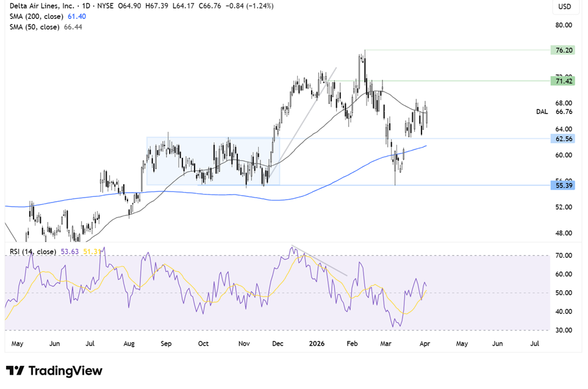Image resolution: width=588 pixels, height=389 pixels.
Task: Click the 2026 time axis label
Action: [317, 343]
